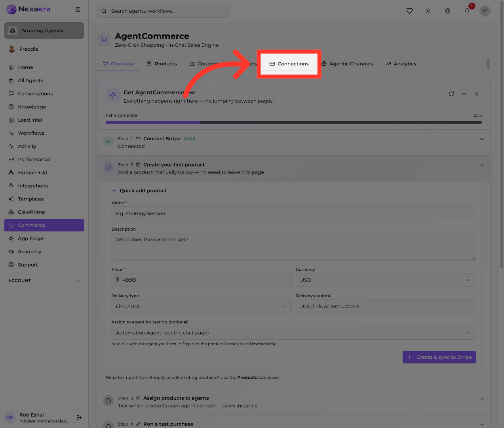The height and width of the screenshot is (428, 504).
Task: Click Create & sync to Stripe
Action: click(439, 357)
